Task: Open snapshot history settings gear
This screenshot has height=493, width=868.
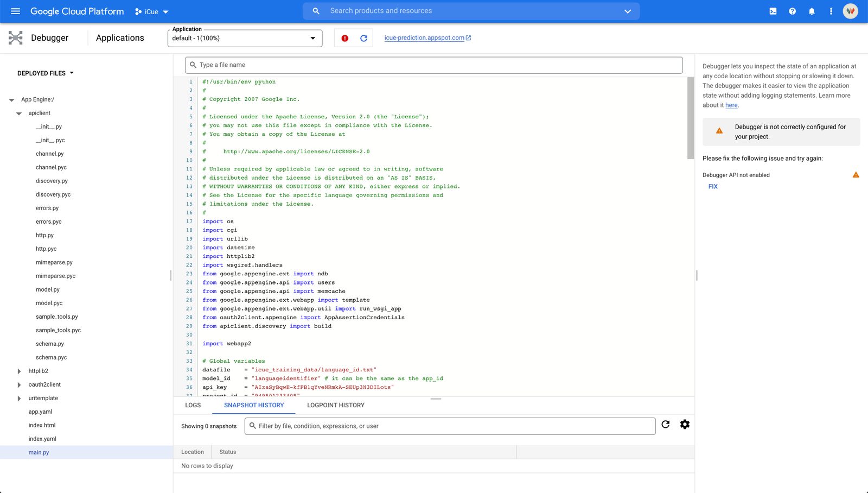Action: coord(685,425)
